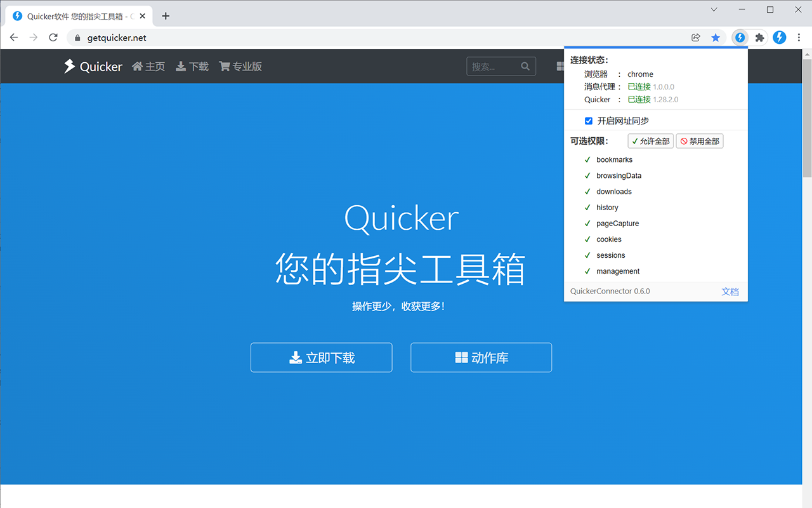Screen dimensions: 812x508
Task: Click the site security padlock icon
Action: pyautogui.click(x=77, y=37)
